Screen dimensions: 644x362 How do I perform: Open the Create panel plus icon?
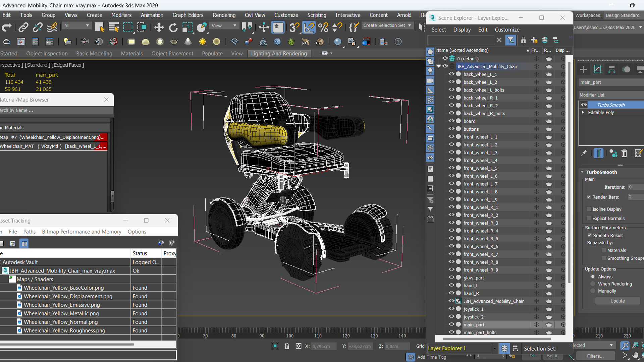click(x=583, y=69)
